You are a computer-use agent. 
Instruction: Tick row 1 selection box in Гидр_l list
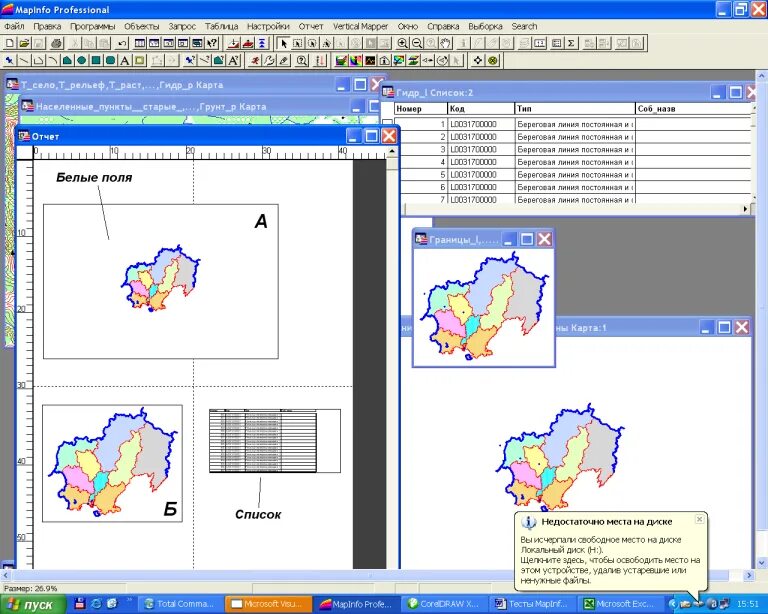coord(387,124)
